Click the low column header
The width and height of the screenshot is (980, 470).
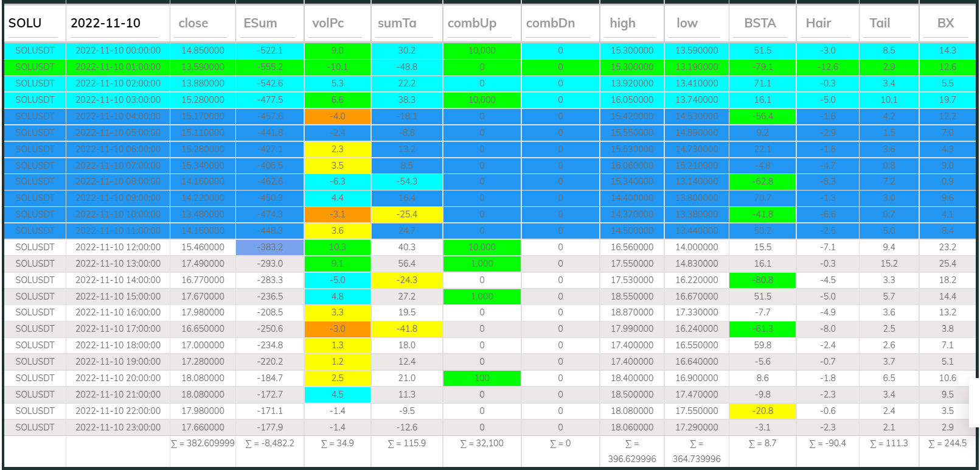click(687, 23)
